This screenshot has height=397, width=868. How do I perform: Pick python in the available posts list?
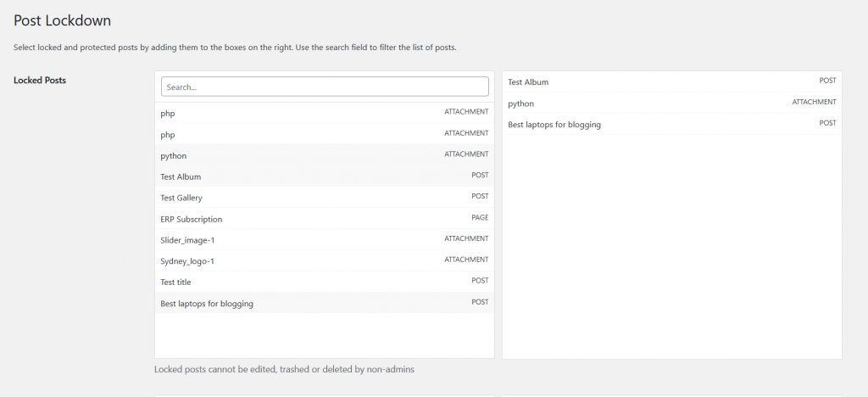(325, 155)
